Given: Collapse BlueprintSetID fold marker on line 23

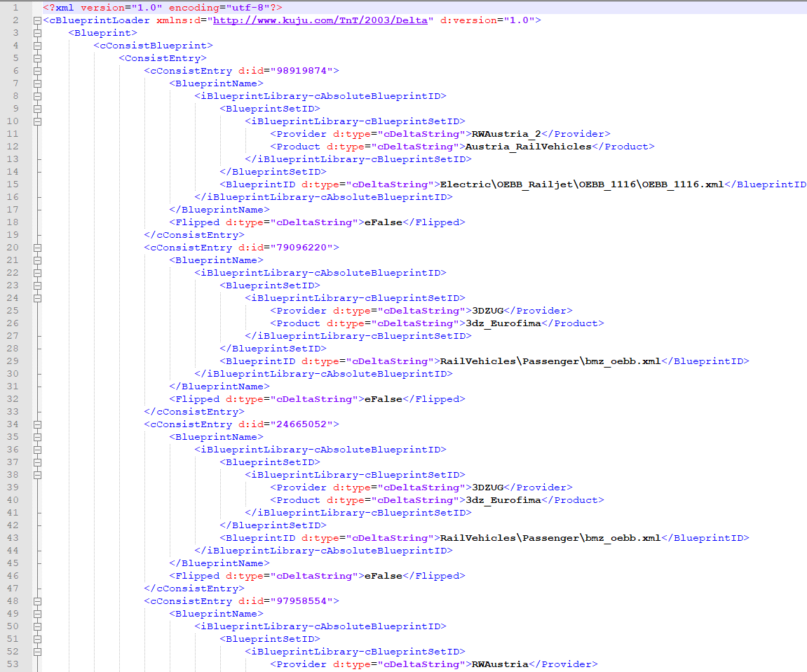Looking at the screenshot, I should (x=37, y=285).
